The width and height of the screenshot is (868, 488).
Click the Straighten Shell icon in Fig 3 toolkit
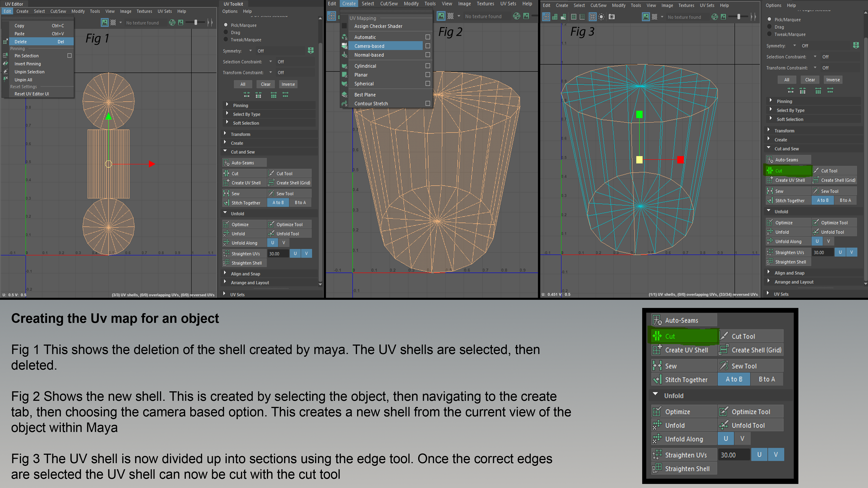(x=770, y=262)
